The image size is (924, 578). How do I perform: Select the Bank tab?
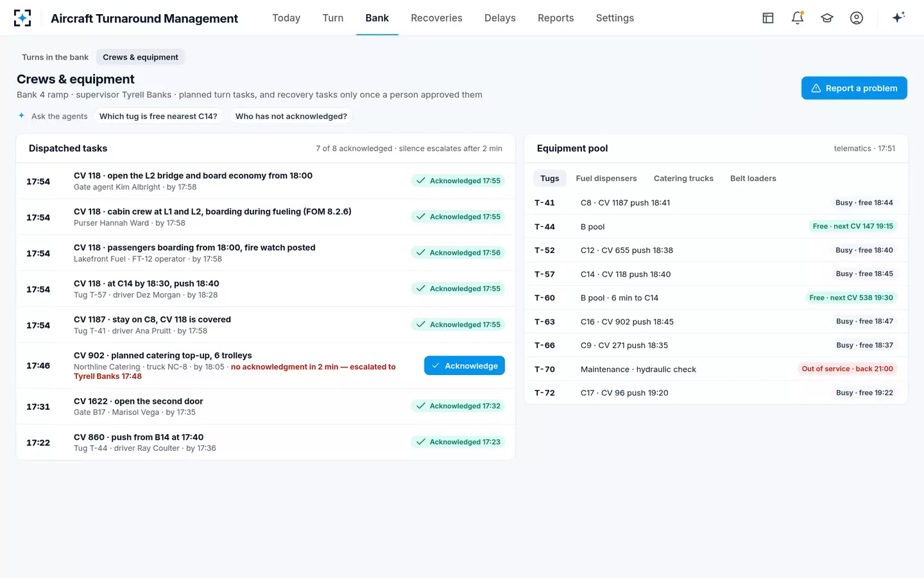[377, 18]
